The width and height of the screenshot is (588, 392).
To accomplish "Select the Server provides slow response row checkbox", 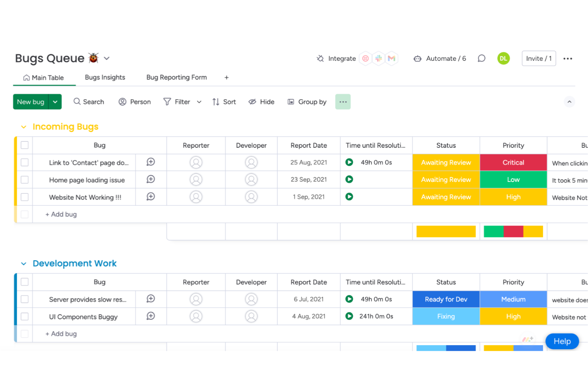I will (x=25, y=299).
